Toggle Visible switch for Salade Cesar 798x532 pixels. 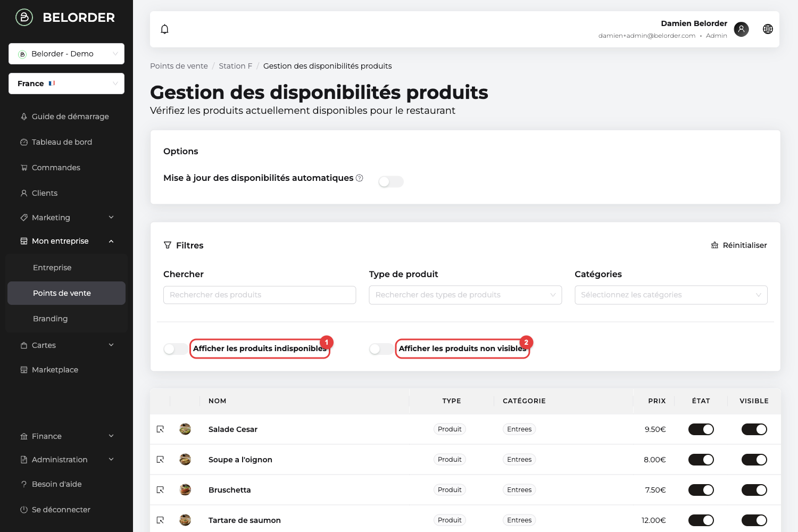coord(754,429)
